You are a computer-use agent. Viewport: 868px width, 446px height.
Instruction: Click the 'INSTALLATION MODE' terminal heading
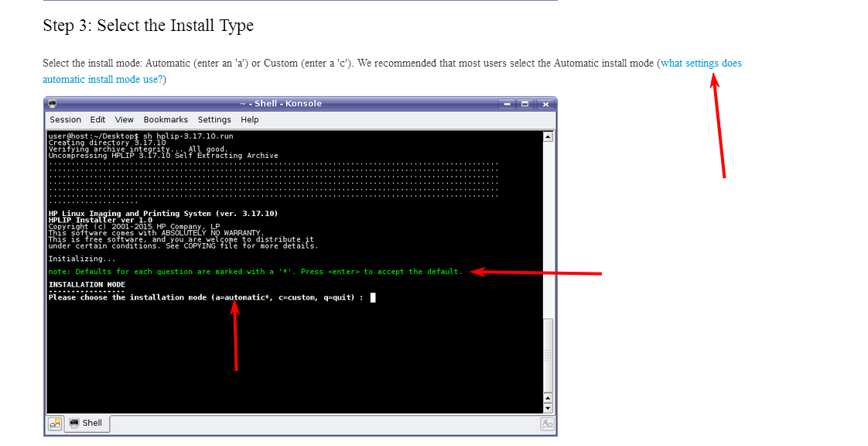(x=87, y=284)
